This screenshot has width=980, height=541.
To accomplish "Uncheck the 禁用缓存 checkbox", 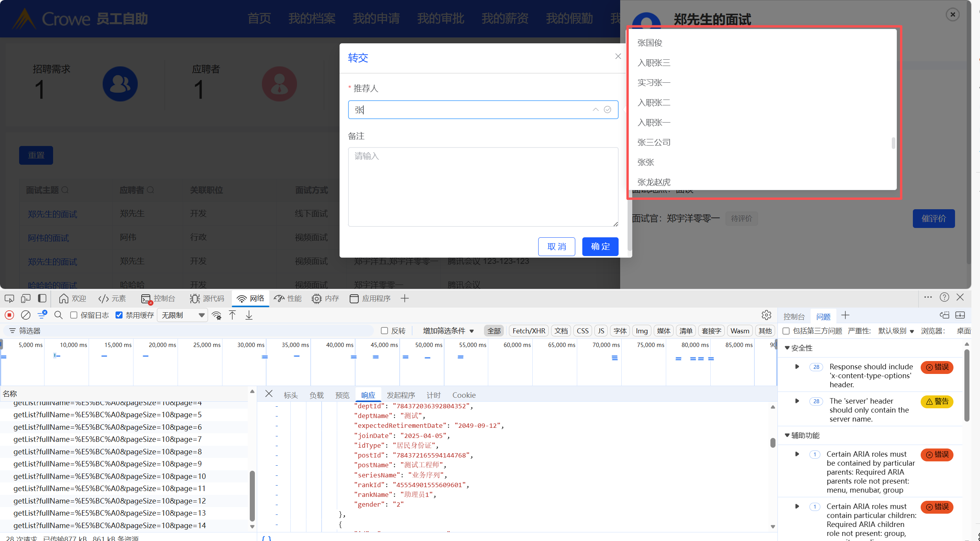I will click(119, 315).
